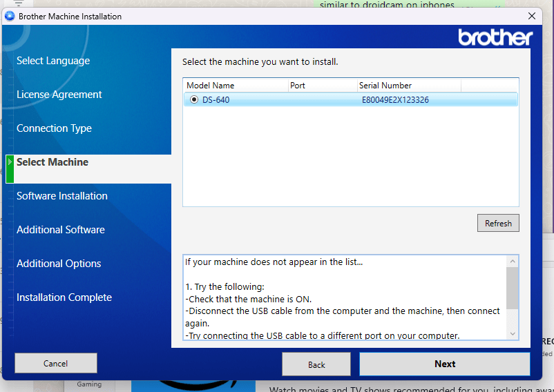Click the help text scrollbar thumb
The image size is (554, 392).
click(513, 288)
